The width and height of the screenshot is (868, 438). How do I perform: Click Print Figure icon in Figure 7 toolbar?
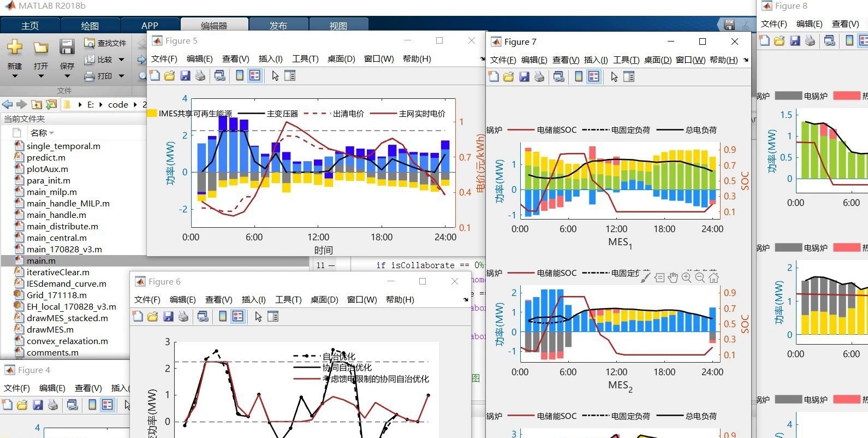tap(539, 77)
